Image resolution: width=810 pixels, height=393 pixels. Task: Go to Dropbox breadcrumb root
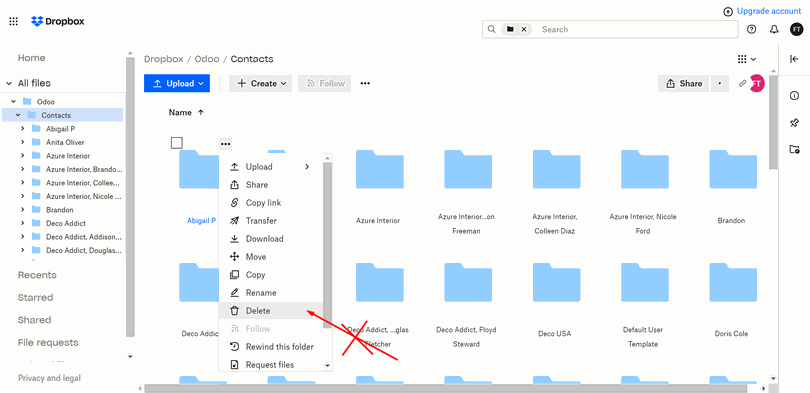pyautogui.click(x=164, y=59)
